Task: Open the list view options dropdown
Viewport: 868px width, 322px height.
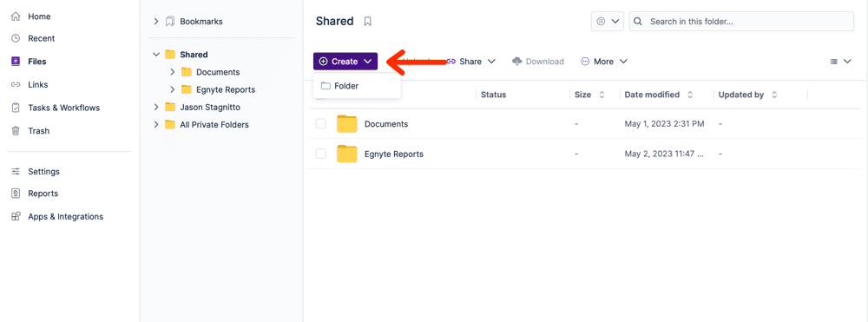Action: 840,62
